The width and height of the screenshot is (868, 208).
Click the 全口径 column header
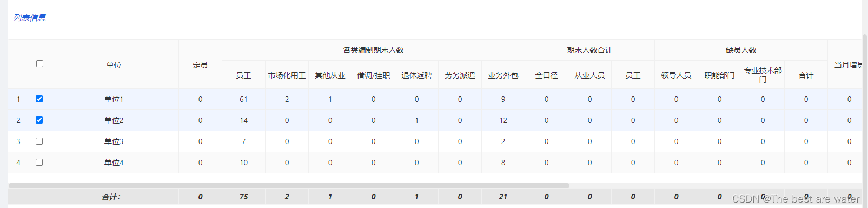point(546,75)
